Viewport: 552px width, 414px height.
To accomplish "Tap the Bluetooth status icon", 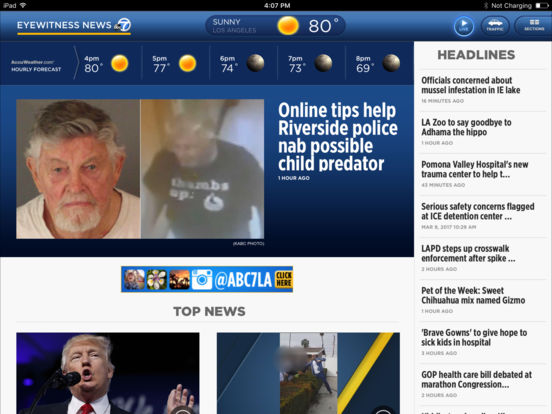I will [x=486, y=5].
